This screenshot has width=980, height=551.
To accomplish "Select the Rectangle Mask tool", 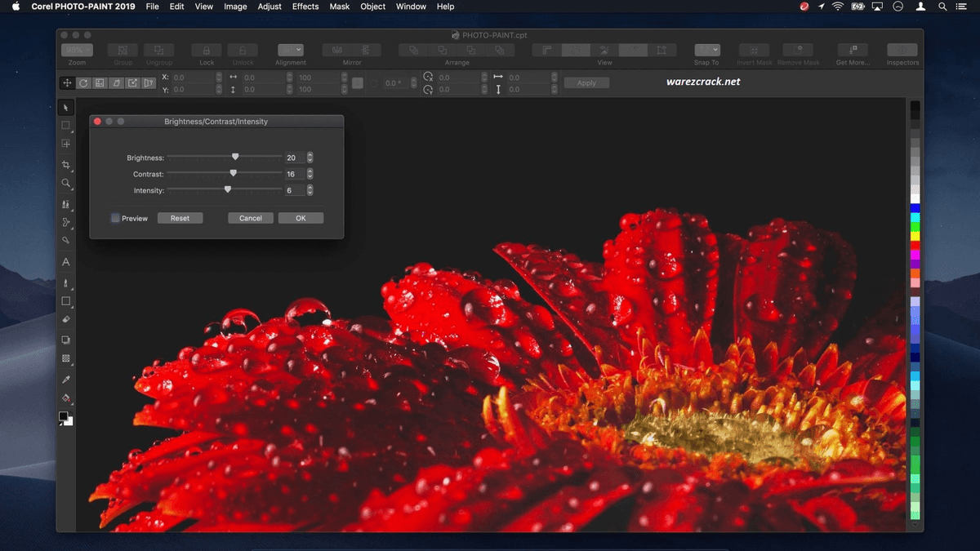I will point(66,126).
